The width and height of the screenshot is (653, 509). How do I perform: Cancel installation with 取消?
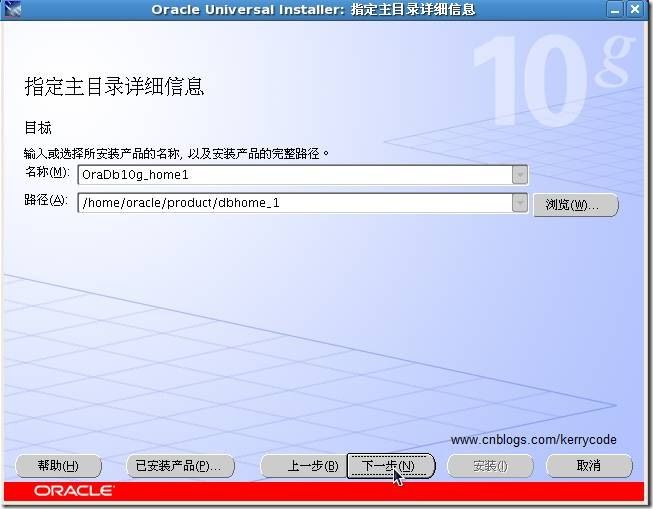(x=589, y=466)
